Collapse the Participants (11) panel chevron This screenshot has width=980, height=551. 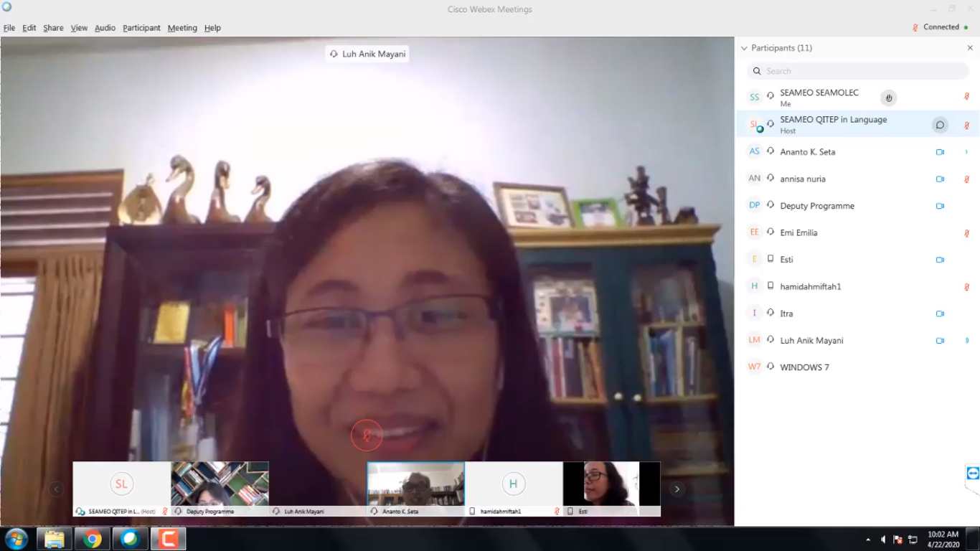point(744,48)
